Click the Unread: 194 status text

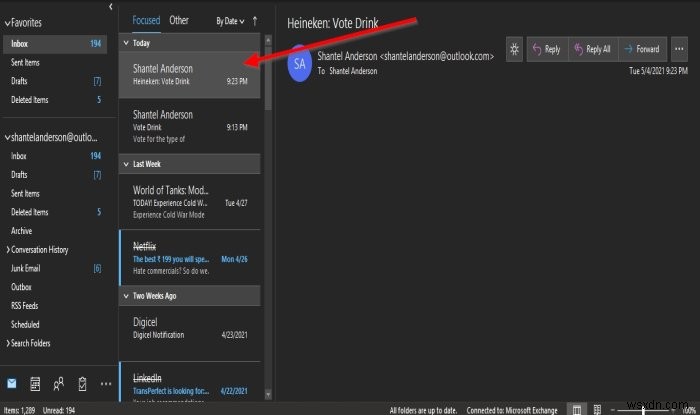click(58, 410)
